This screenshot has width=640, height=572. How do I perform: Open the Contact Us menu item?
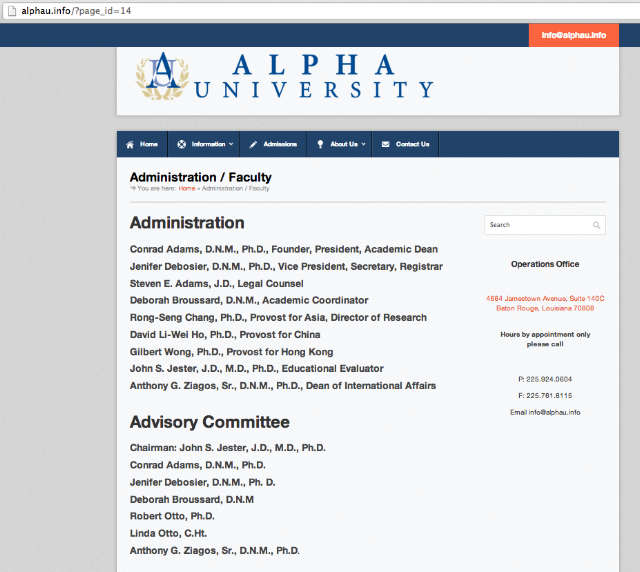[412, 144]
